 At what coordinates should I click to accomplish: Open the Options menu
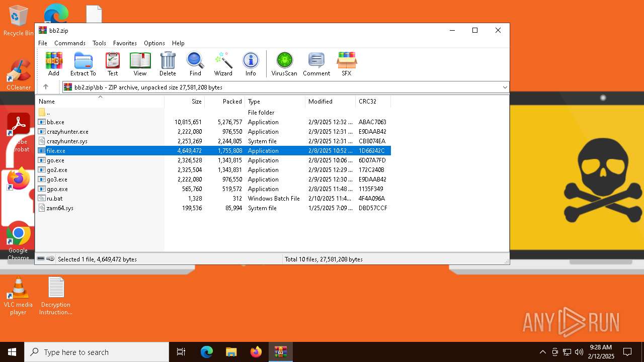[x=154, y=43]
